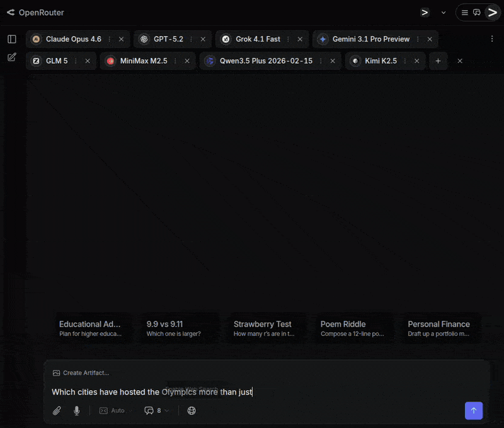The height and width of the screenshot is (428, 504).
Task: Toggle the left sidebar panel open
Action: point(11,38)
